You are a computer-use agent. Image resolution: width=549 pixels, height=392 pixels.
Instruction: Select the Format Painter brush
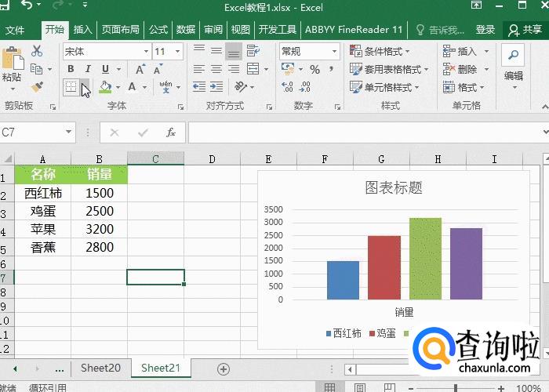(37, 87)
